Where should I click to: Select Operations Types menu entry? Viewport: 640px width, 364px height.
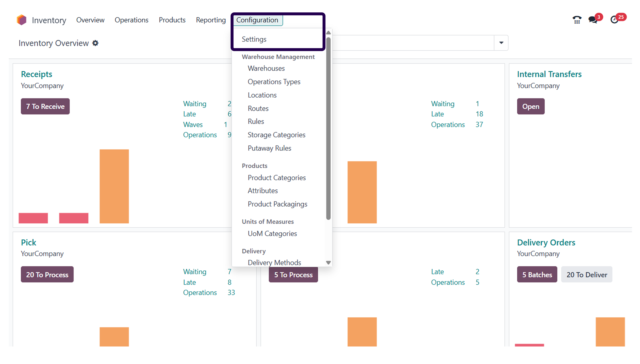[274, 82]
